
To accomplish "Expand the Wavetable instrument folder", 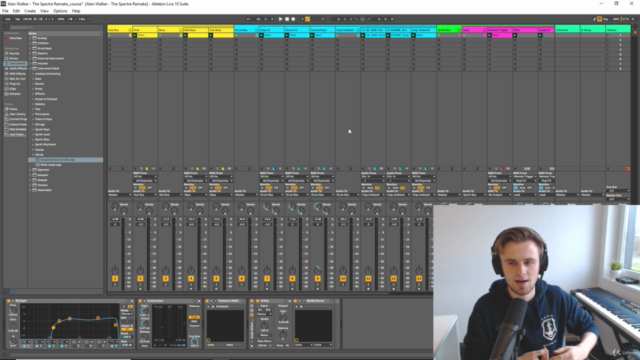I will click(x=30, y=190).
